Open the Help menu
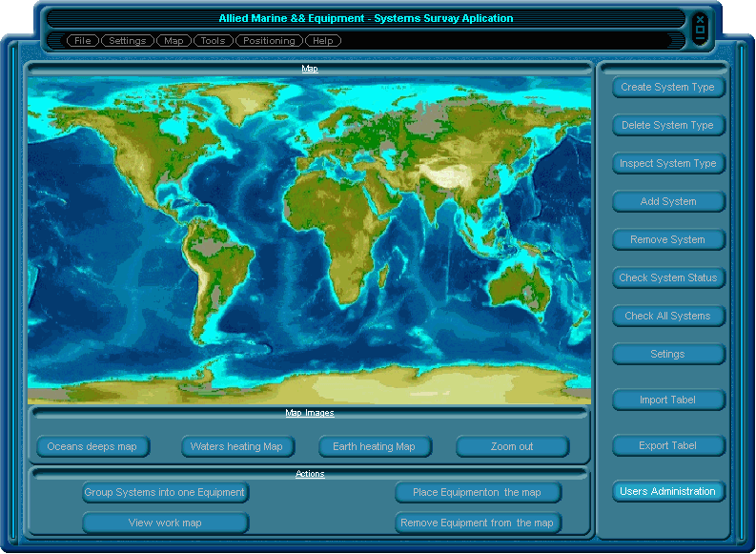Screen dimensions: 756x554 [323, 41]
